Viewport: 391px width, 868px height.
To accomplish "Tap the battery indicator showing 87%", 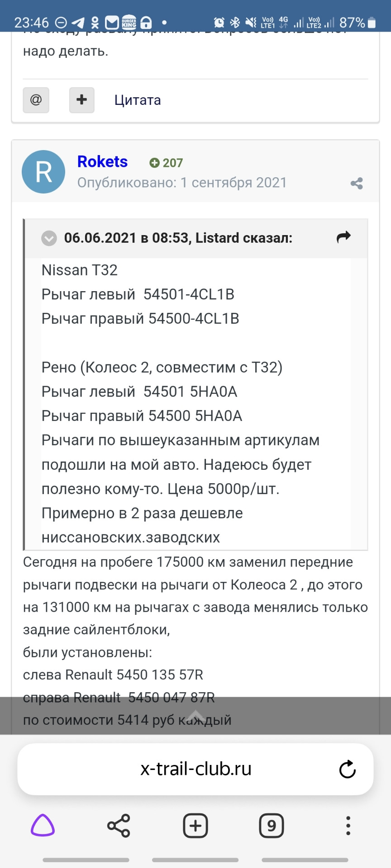I will click(357, 21).
